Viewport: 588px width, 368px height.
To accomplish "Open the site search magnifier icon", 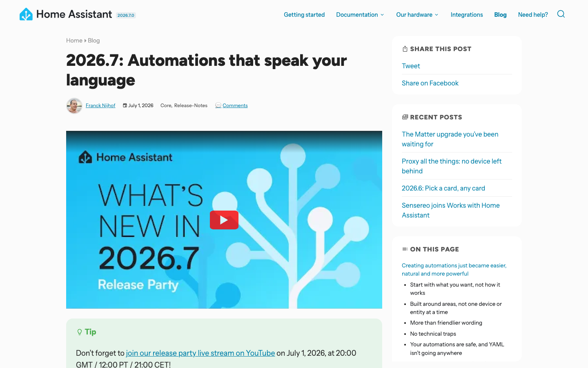I will [x=561, y=14].
